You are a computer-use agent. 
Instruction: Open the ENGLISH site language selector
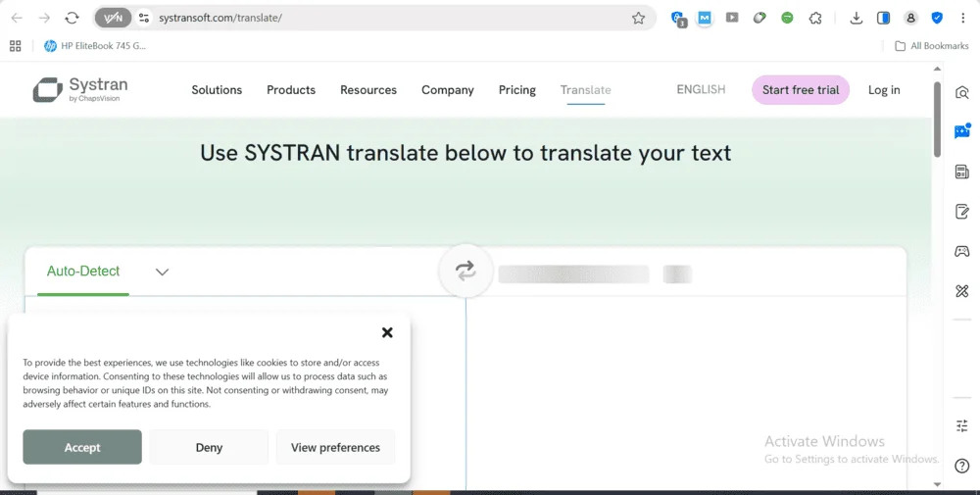[x=701, y=89]
